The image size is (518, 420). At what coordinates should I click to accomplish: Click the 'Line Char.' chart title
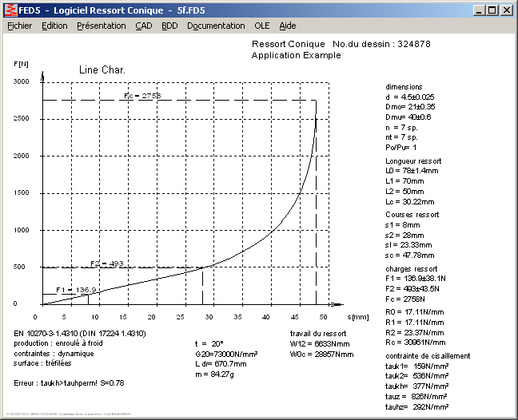tap(102, 70)
